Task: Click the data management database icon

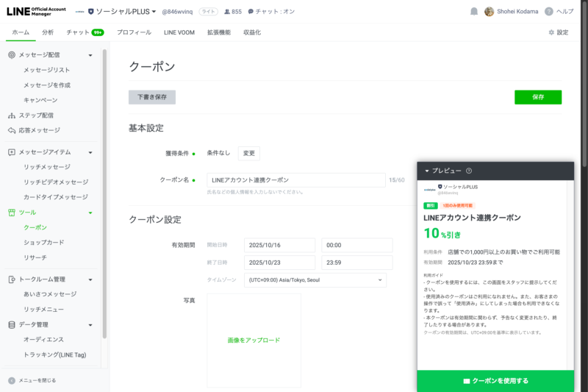Action: pyautogui.click(x=12, y=324)
